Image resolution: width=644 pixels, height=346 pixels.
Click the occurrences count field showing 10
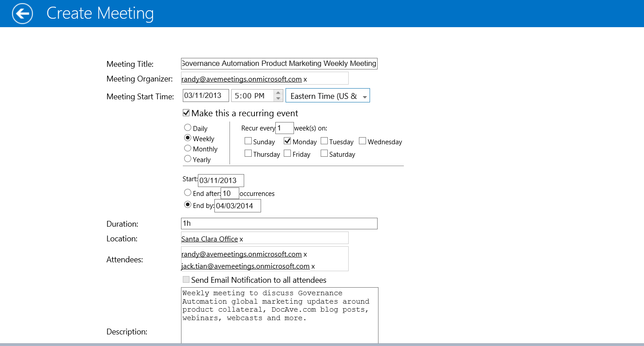pos(230,193)
